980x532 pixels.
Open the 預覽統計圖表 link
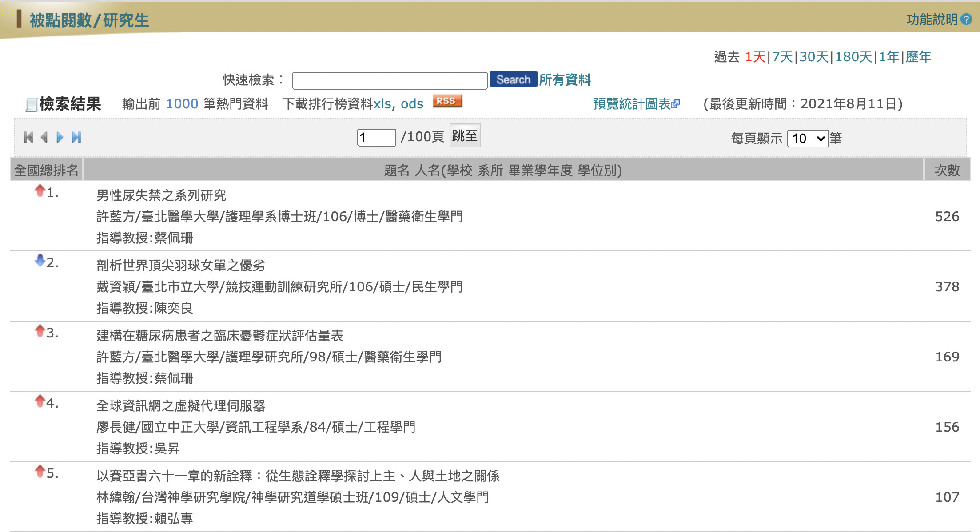[632, 104]
